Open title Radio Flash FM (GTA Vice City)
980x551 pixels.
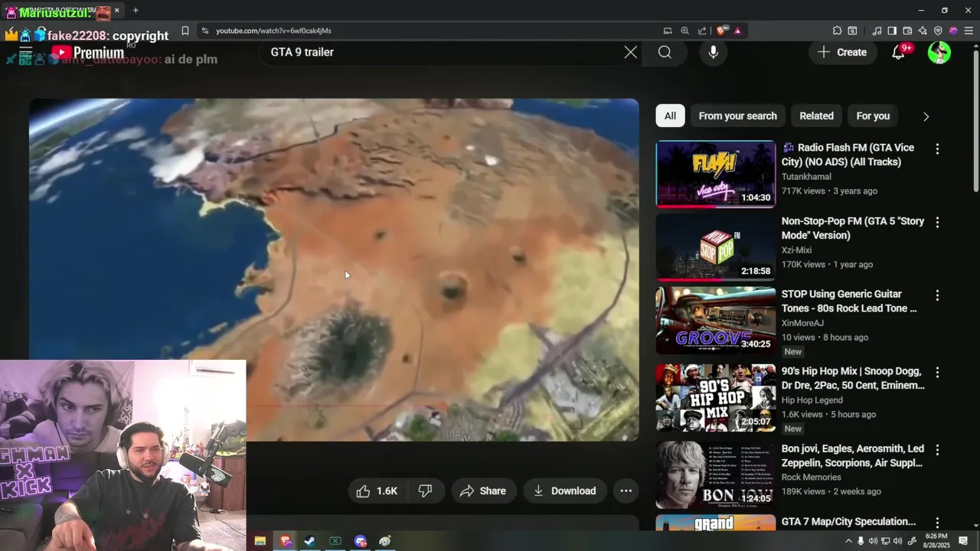pos(848,155)
